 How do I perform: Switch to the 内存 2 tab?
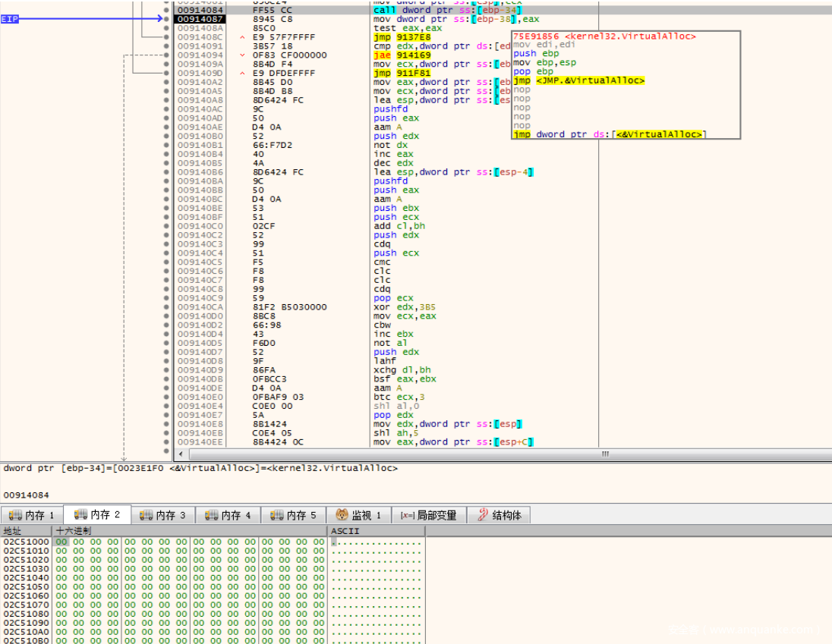click(x=97, y=515)
